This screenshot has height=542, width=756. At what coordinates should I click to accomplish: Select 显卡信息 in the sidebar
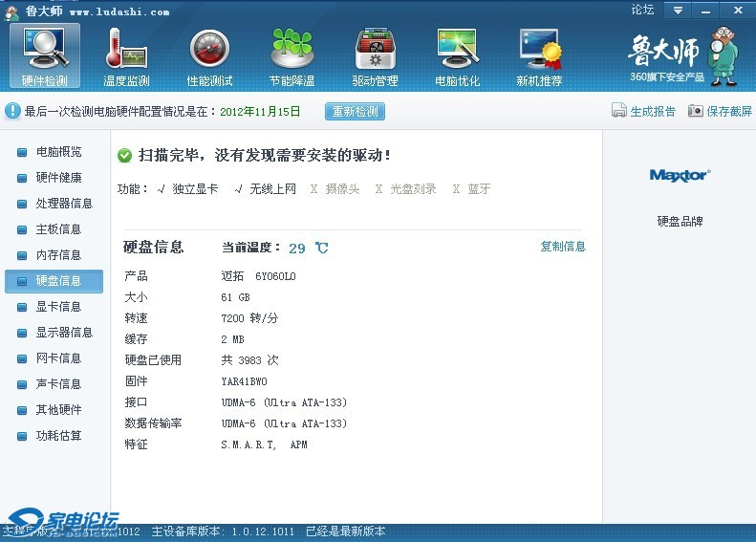58,307
